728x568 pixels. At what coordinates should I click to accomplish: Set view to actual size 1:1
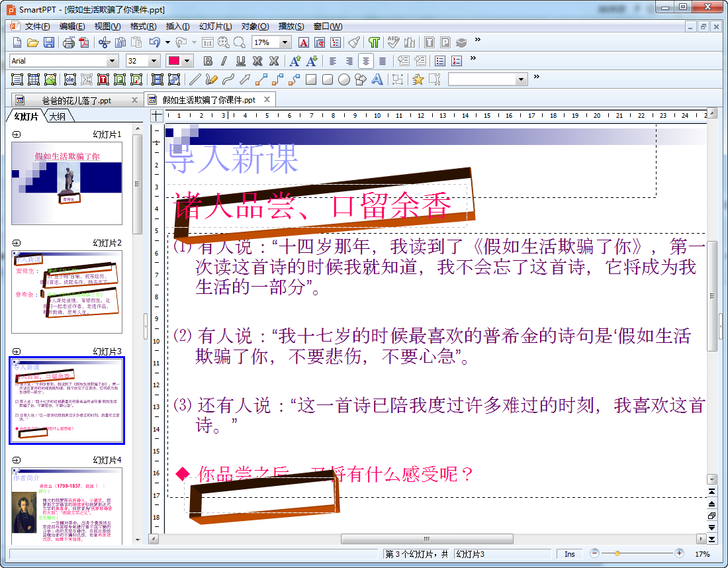click(x=207, y=43)
